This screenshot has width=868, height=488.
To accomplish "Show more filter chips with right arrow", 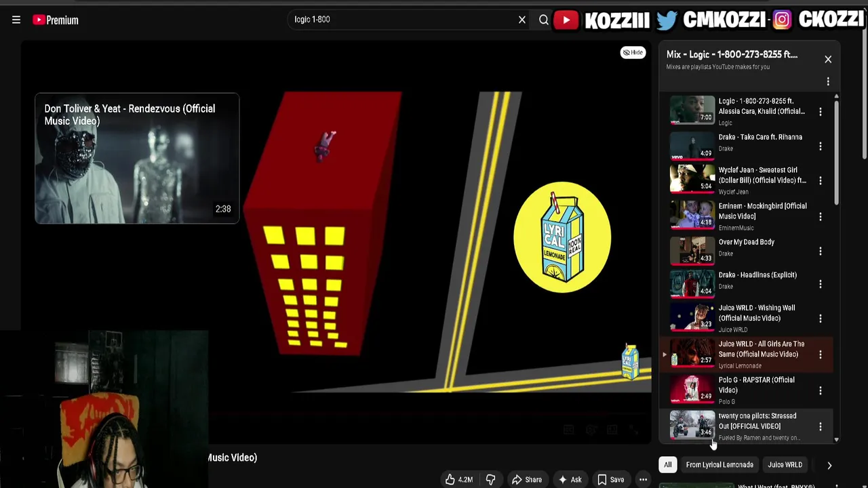I will click(829, 466).
